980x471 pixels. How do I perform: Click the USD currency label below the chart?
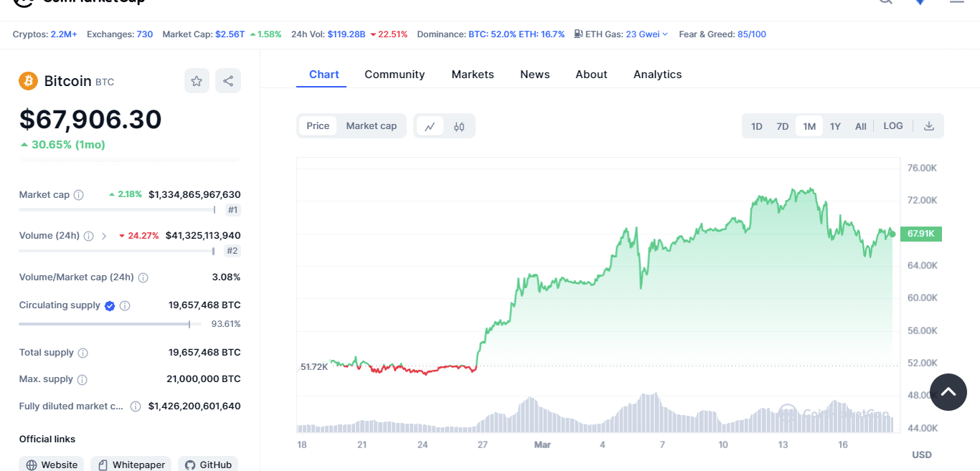(x=922, y=455)
